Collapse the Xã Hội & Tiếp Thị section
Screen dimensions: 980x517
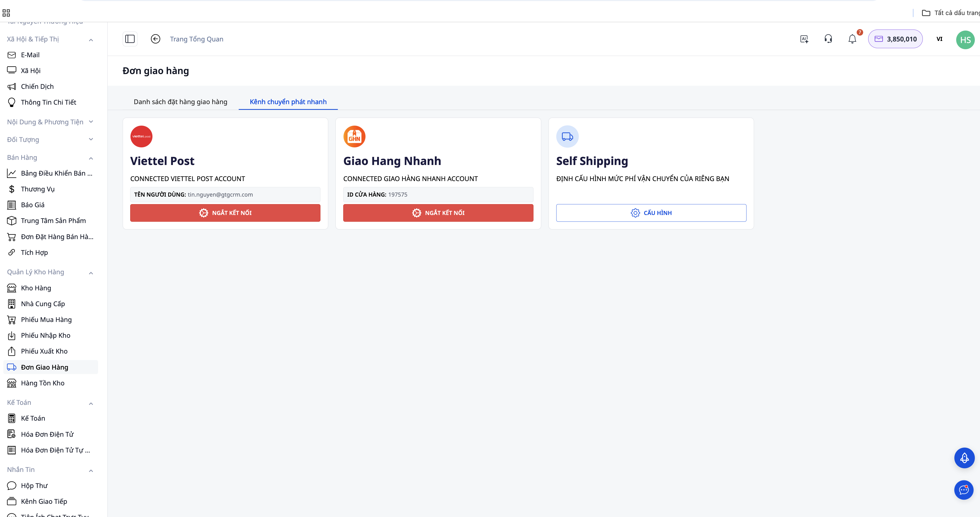click(91, 40)
